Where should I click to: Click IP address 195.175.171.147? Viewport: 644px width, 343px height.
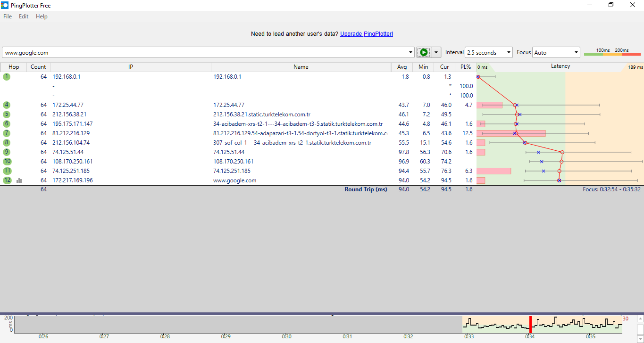[x=73, y=123]
